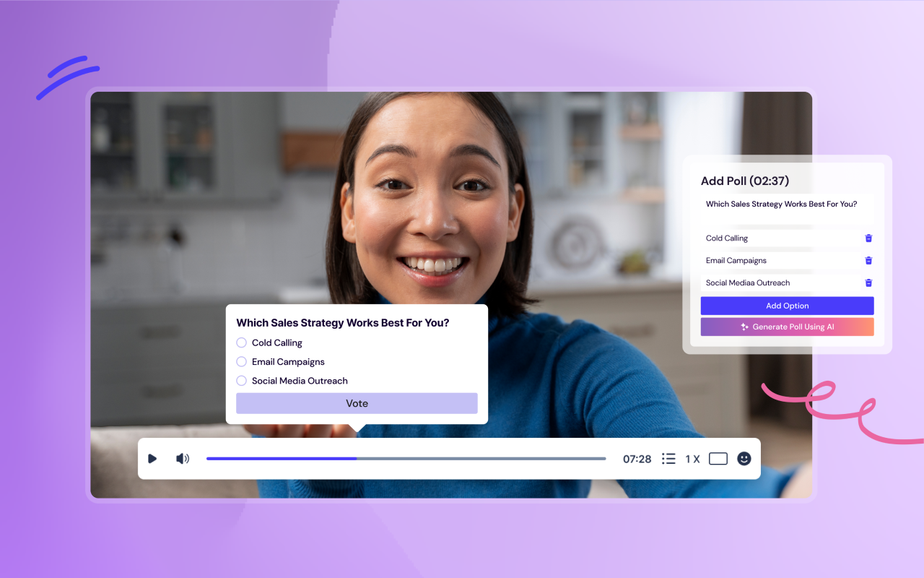Mute the video volume

183,459
